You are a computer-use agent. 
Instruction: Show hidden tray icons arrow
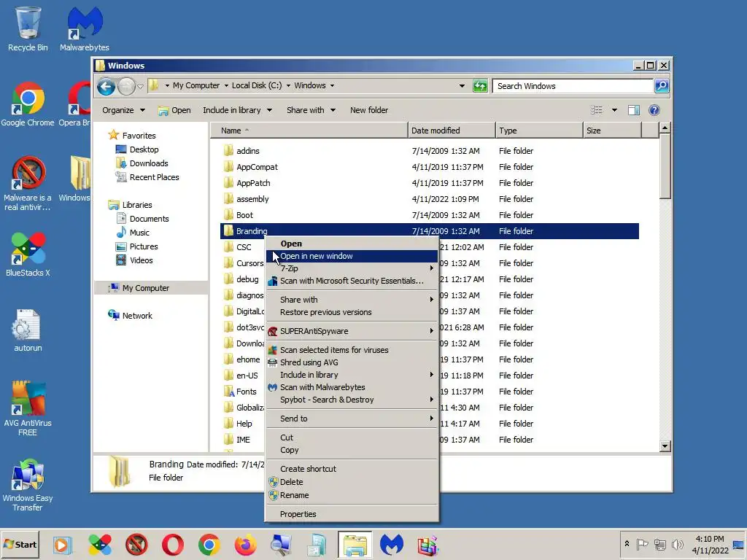(627, 544)
